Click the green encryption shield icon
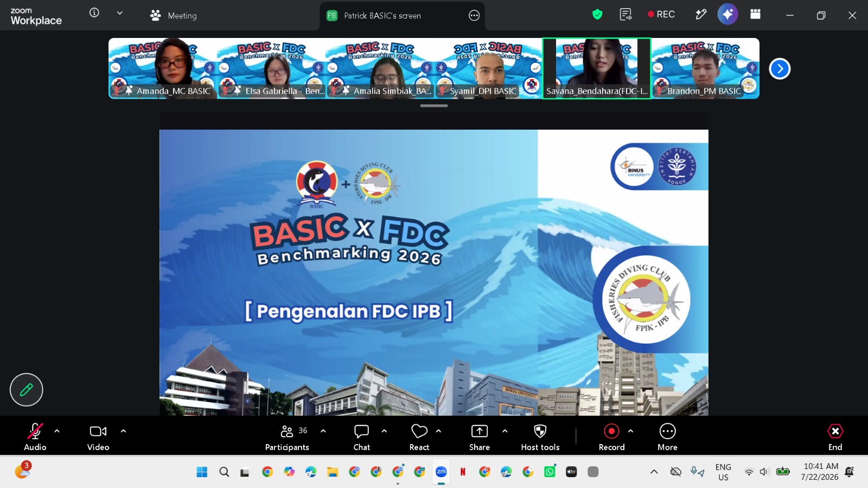 coord(597,15)
